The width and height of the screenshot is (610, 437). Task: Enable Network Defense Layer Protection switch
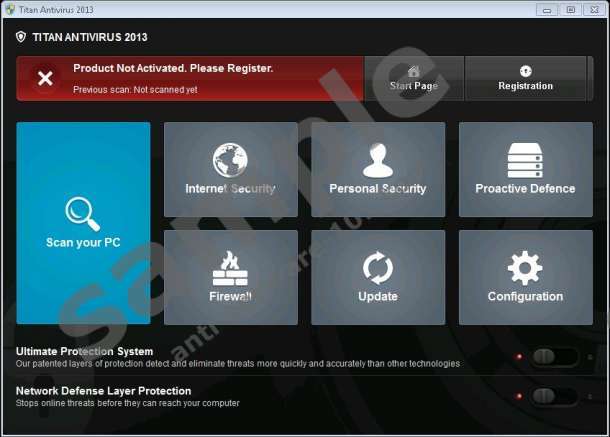click(555, 396)
